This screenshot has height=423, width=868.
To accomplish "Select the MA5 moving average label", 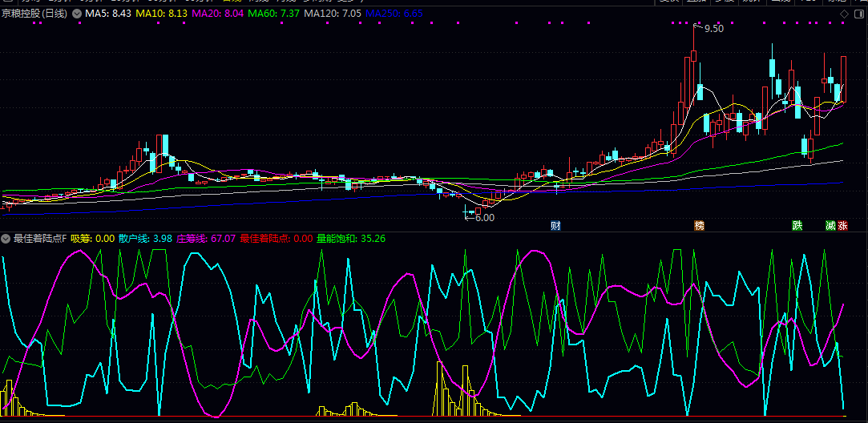I will coord(108,14).
